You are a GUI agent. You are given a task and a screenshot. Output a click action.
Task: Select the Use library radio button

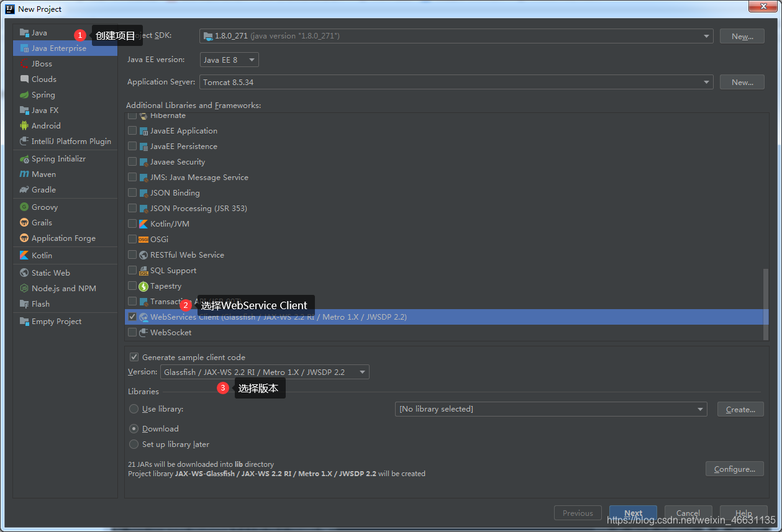[134, 408]
